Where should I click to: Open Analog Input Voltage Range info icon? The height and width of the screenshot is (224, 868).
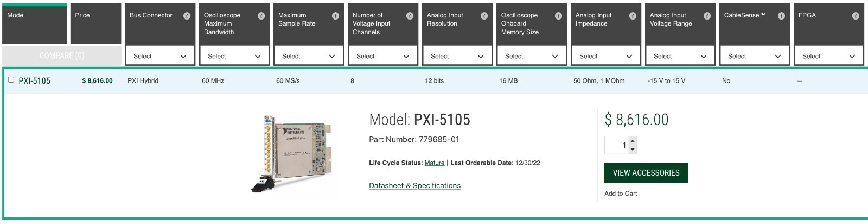(x=707, y=16)
